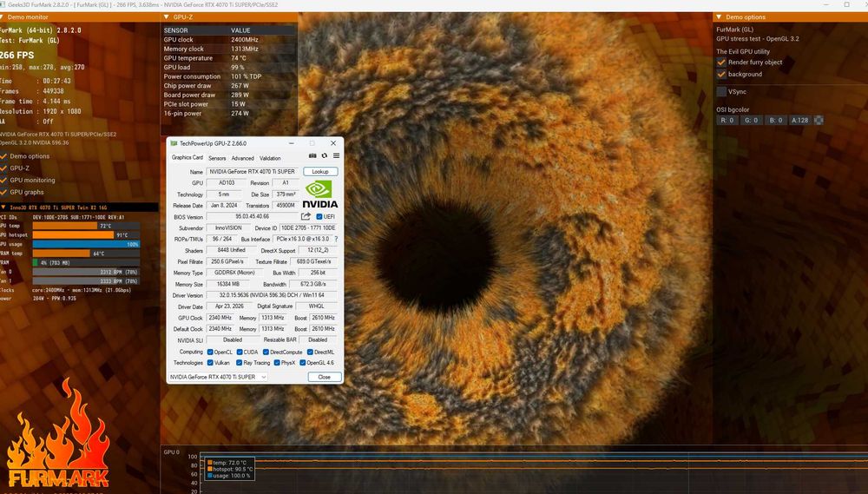868x494 pixels.
Task: Click the GPU usage 100% bar
Action: 86,244
